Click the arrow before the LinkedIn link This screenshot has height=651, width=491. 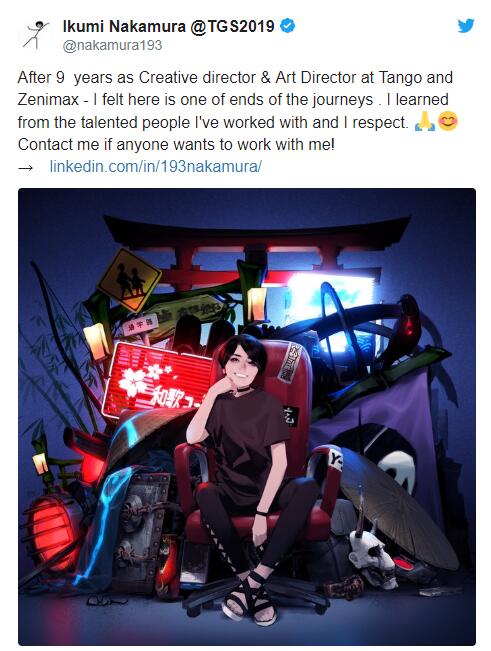26,168
